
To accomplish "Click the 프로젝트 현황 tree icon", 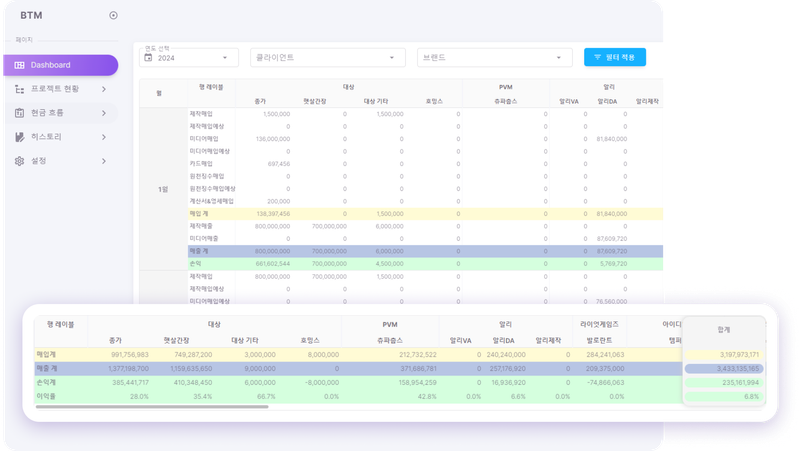I will pos(20,89).
